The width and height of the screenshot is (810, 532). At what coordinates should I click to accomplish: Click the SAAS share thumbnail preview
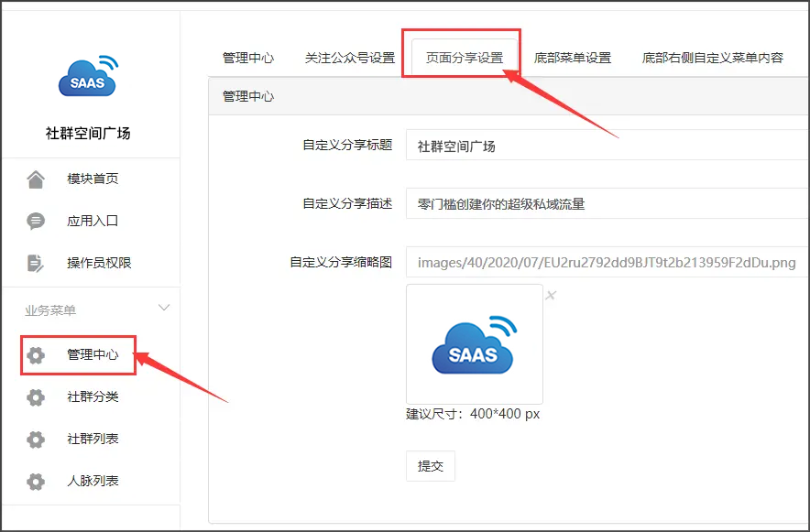pyautogui.click(x=475, y=344)
